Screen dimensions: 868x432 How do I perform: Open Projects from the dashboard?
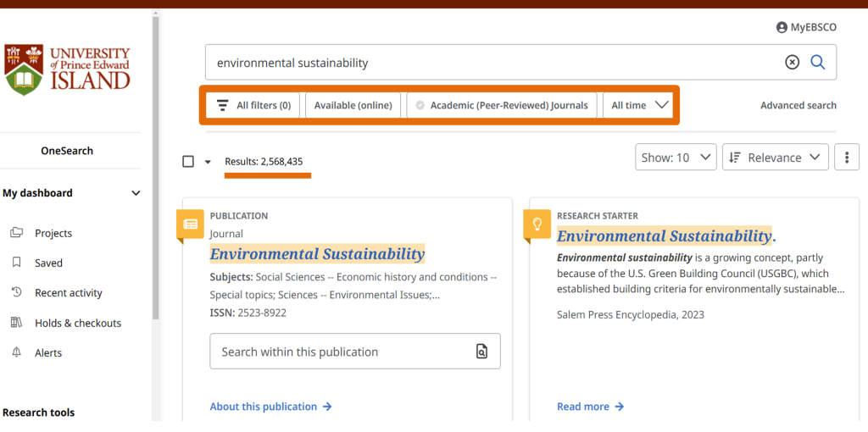[x=53, y=234]
